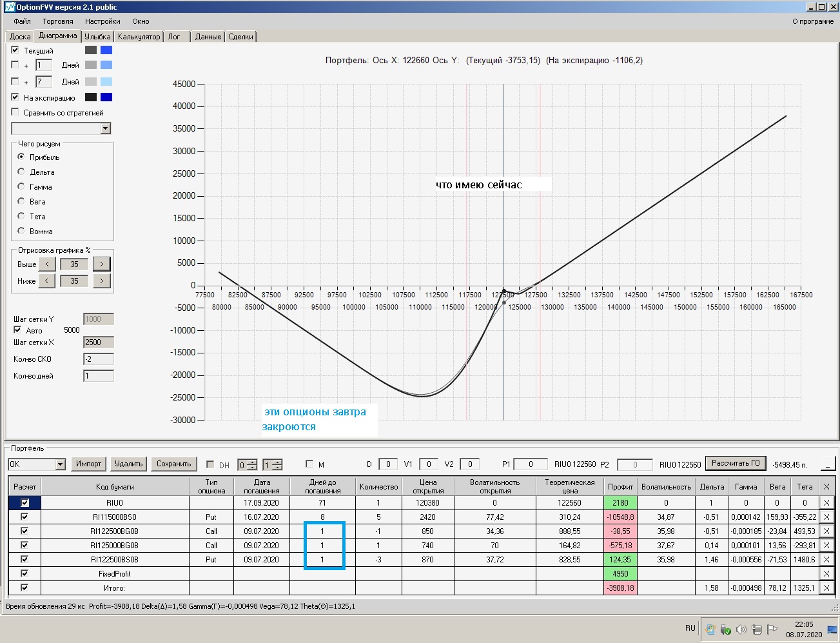The image size is (840, 643).
Task: Switch to the Доска tab
Action: 20,37
